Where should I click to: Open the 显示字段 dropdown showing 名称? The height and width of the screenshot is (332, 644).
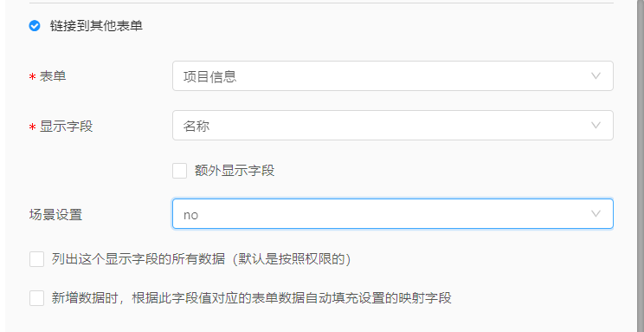tap(393, 125)
